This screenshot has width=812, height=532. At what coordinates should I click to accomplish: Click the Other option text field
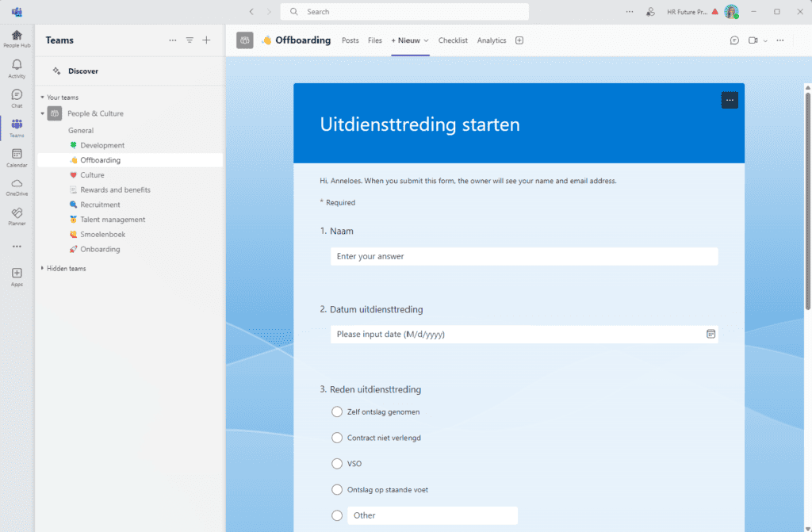(x=432, y=515)
